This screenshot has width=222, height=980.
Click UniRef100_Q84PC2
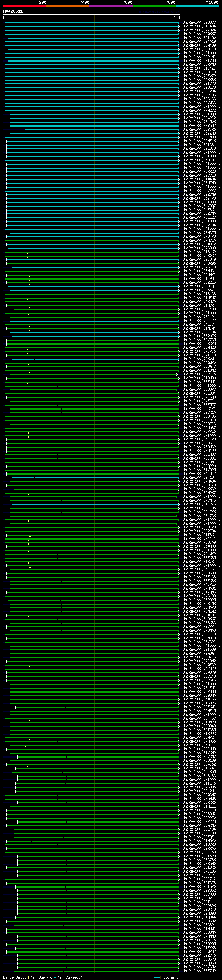point(199,118)
